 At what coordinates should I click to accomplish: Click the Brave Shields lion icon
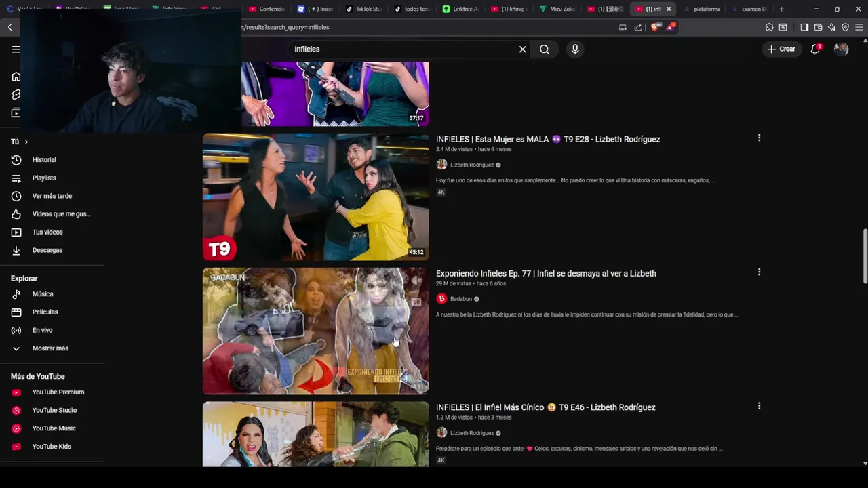click(x=654, y=27)
